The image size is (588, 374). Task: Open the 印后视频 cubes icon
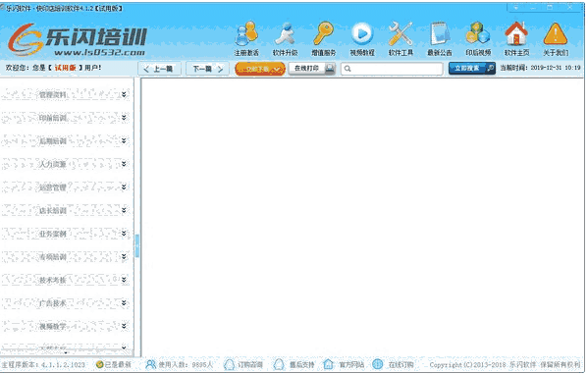pyautogui.click(x=478, y=33)
